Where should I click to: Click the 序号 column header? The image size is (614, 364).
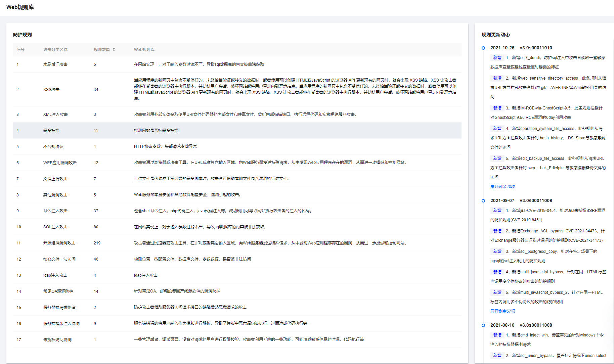pyautogui.click(x=20, y=50)
